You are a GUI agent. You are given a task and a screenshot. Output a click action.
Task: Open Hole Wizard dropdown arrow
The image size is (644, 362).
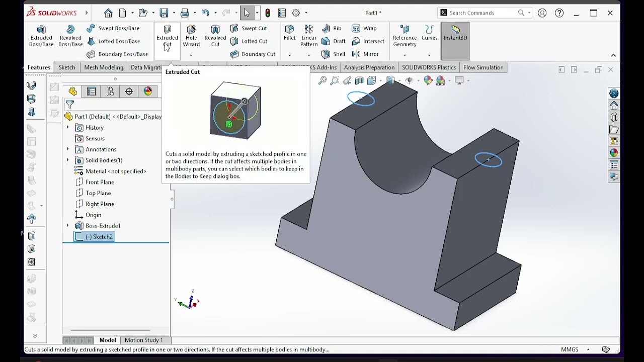click(x=191, y=55)
